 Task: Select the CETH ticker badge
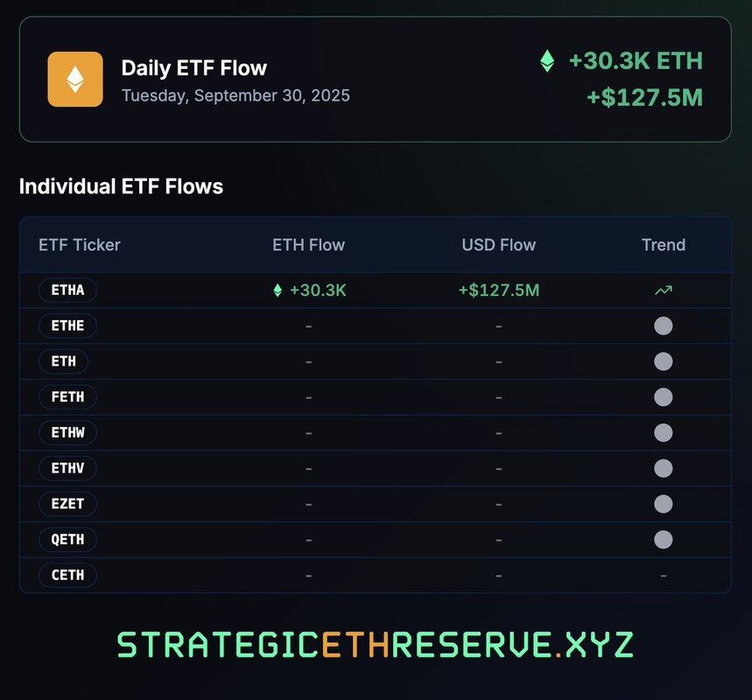click(67, 575)
